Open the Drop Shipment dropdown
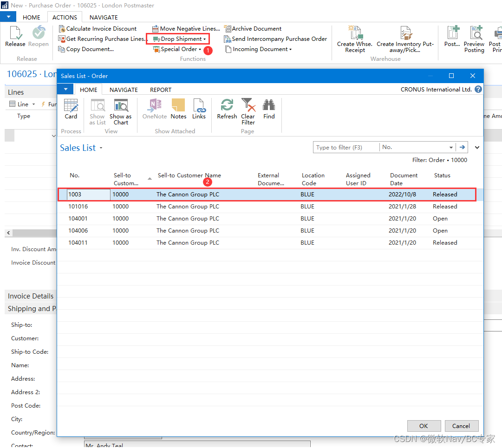Image resolution: width=502 pixels, height=448 pixels. (x=178, y=39)
